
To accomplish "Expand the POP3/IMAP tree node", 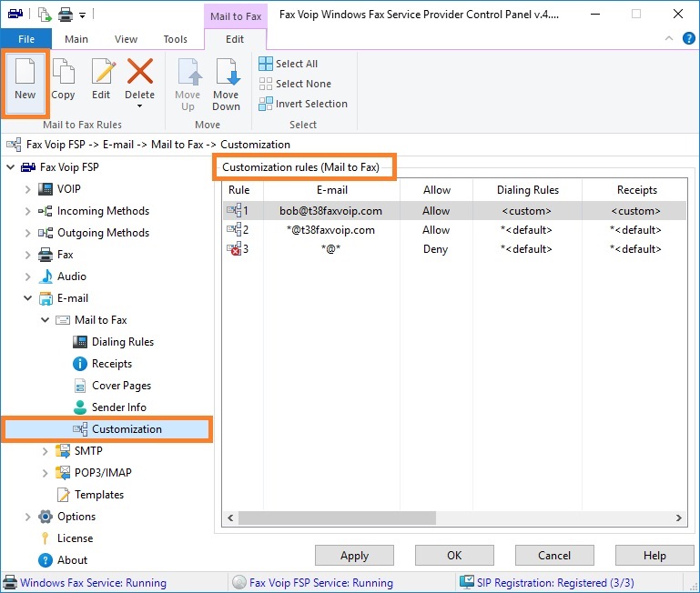I will pos(46,473).
